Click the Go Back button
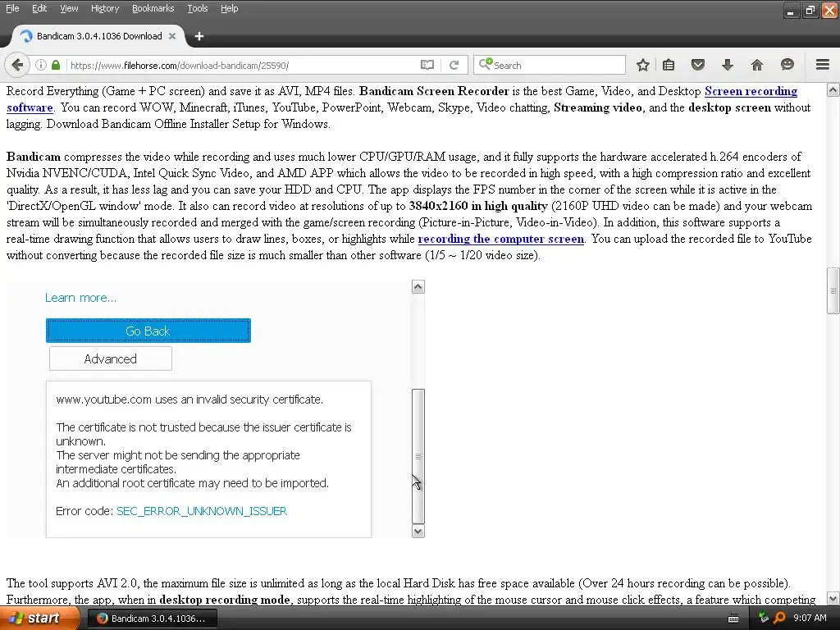This screenshot has height=630, width=840. (x=148, y=331)
